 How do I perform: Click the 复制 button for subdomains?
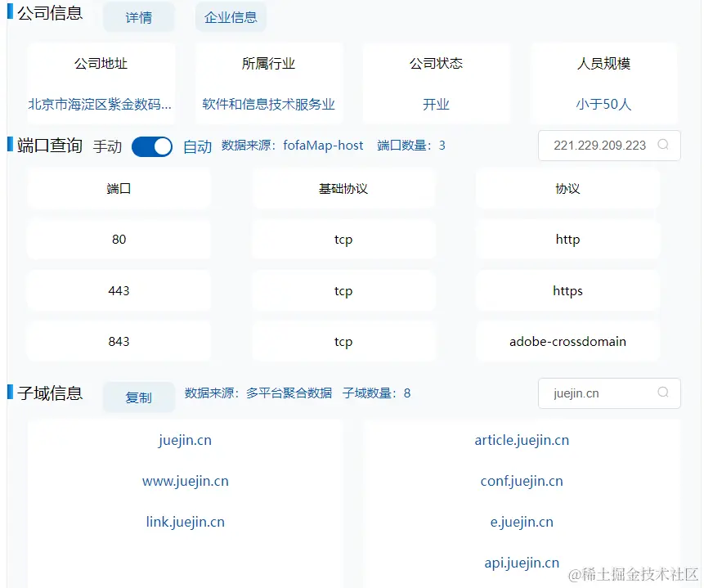(x=139, y=397)
